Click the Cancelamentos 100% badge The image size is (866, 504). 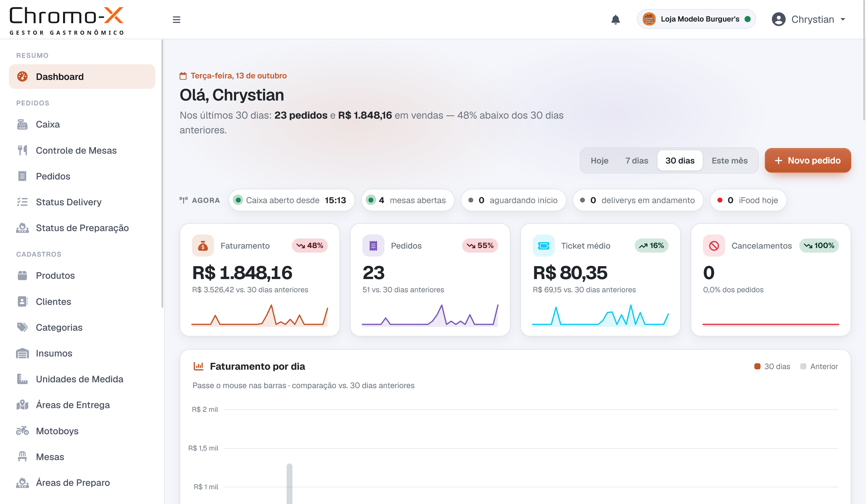[x=819, y=246]
